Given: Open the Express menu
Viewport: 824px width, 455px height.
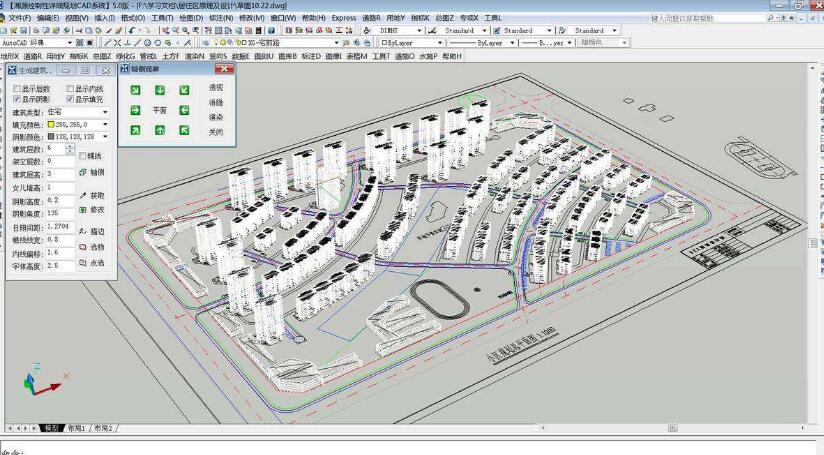Looking at the screenshot, I should tap(344, 18).
